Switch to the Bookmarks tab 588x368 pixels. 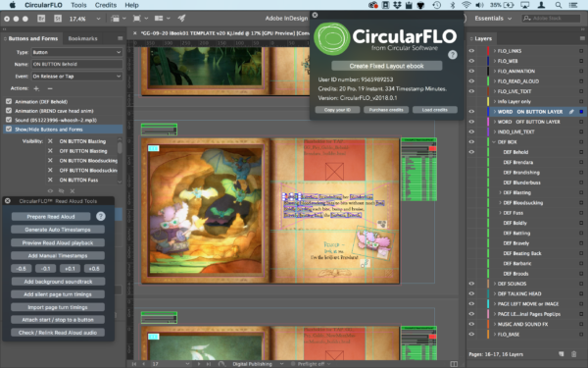pos(83,38)
